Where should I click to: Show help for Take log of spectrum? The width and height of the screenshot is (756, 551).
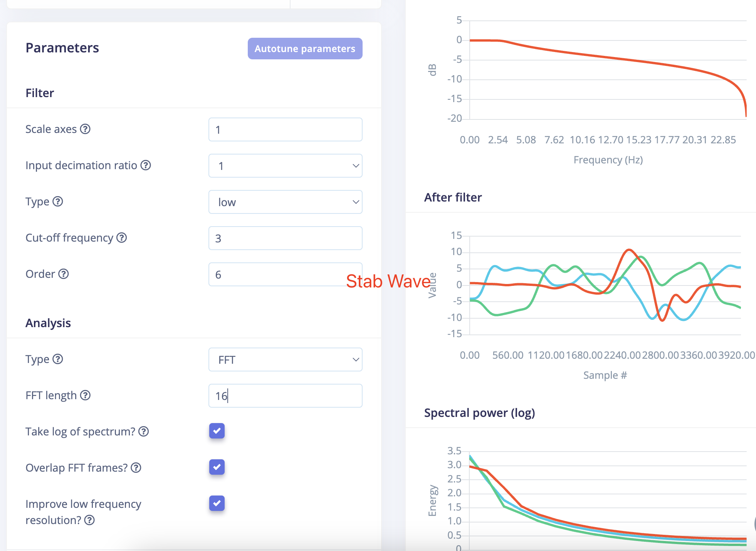(x=144, y=432)
